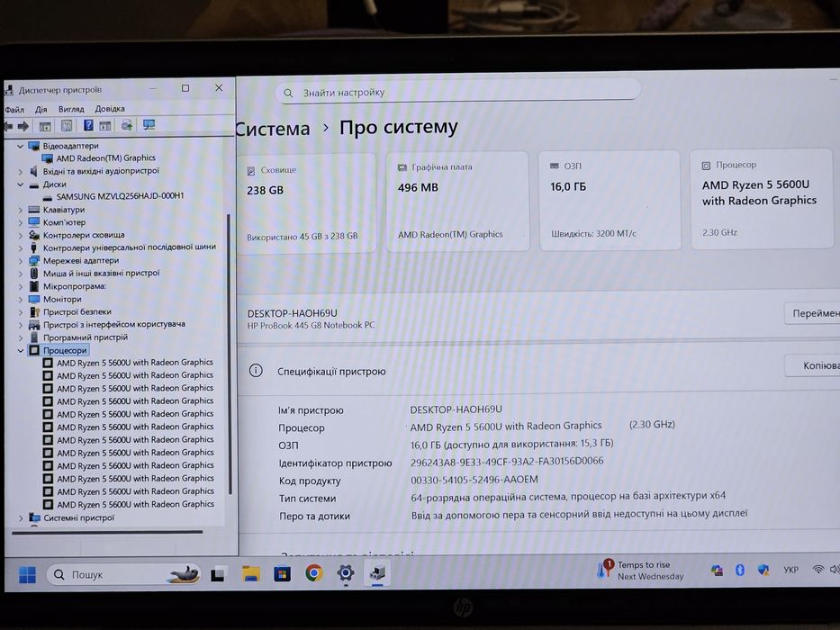Open Task View from the taskbar
840x630 pixels.
point(219,574)
